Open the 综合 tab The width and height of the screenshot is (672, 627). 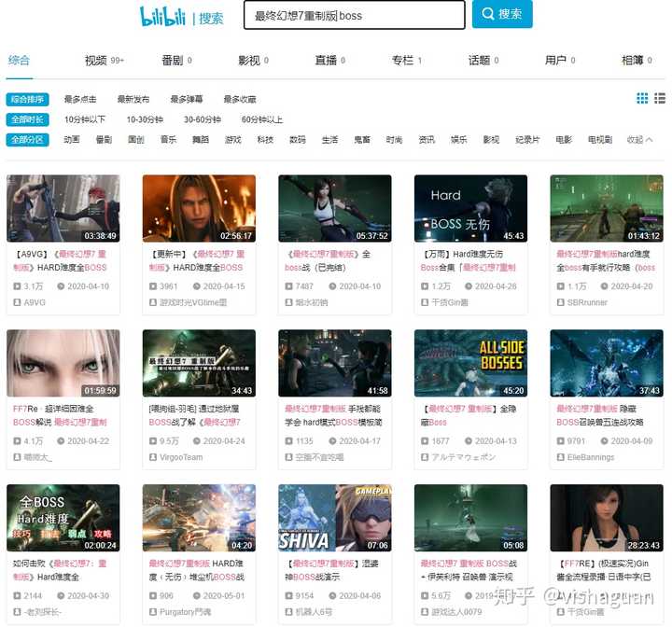19,61
